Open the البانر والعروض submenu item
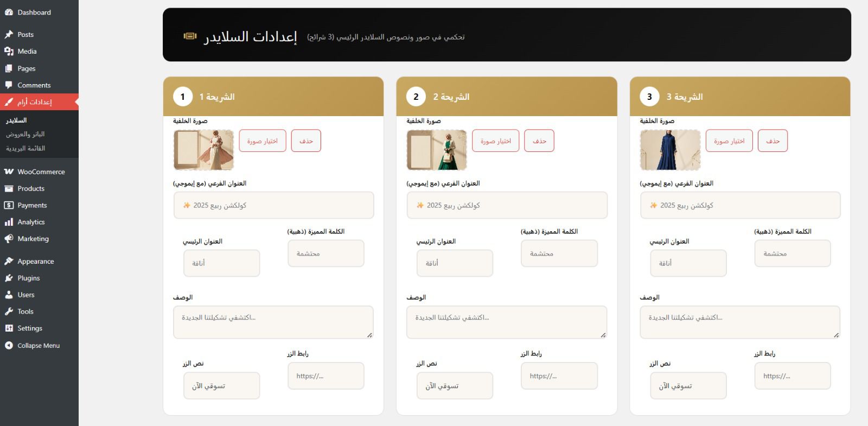The width and height of the screenshot is (868, 426). [x=25, y=134]
